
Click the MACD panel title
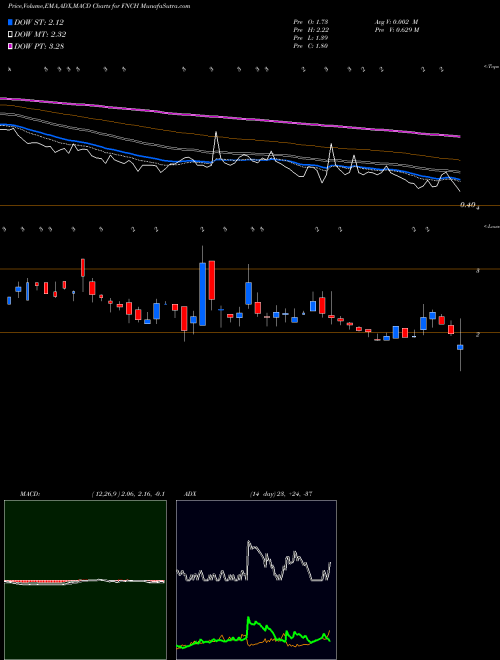coord(30,494)
